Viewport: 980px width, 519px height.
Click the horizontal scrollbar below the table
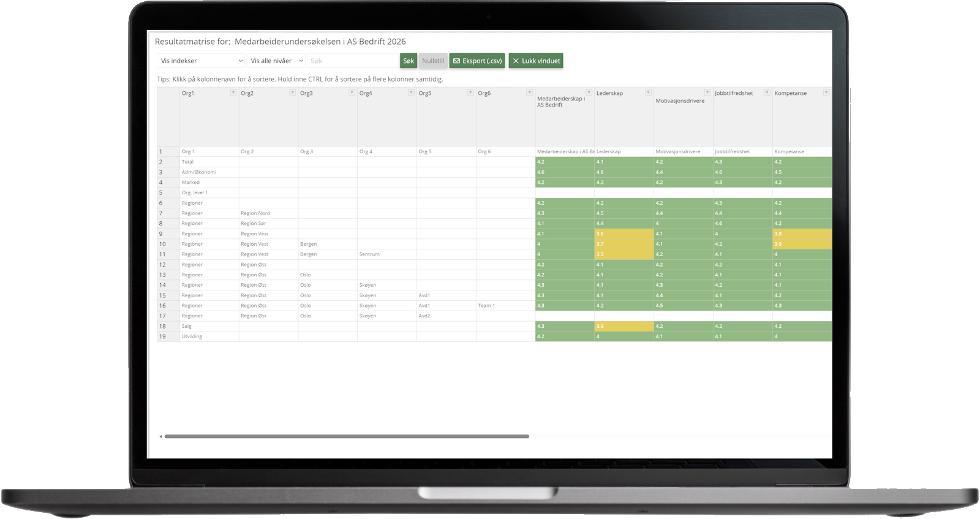[347, 436]
